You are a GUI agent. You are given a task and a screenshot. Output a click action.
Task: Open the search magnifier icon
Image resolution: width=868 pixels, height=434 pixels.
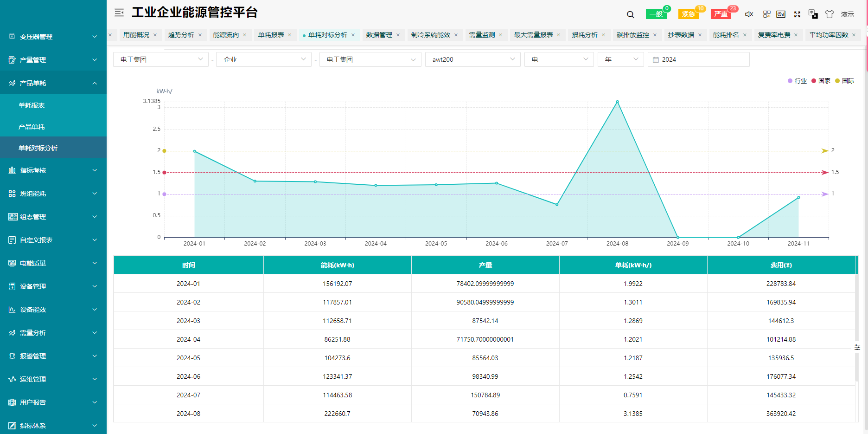pos(631,14)
